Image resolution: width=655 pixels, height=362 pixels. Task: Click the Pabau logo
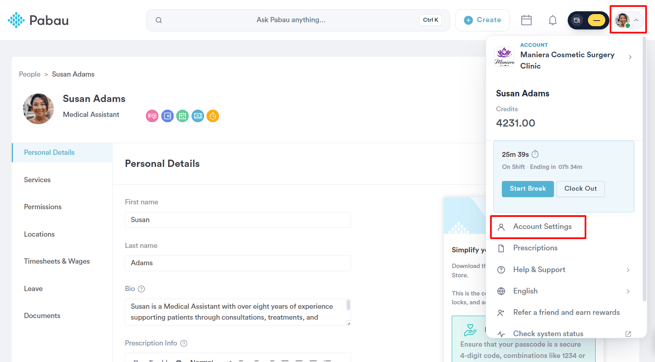pos(38,20)
